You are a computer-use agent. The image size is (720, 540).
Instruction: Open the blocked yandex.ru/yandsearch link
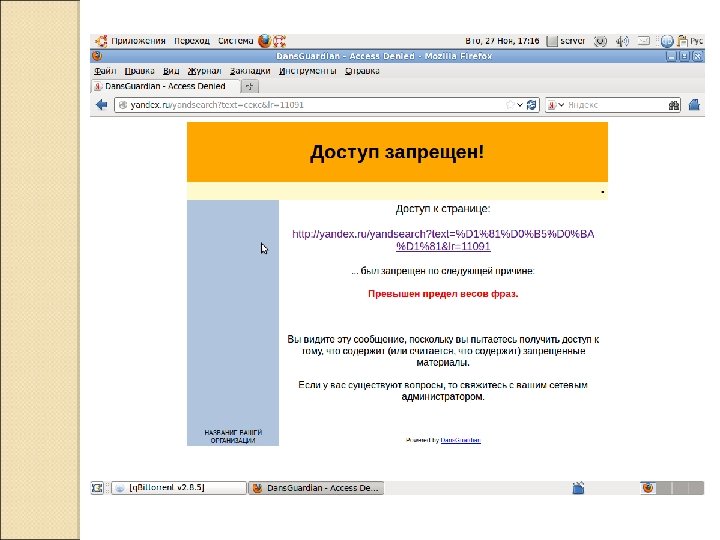443,240
